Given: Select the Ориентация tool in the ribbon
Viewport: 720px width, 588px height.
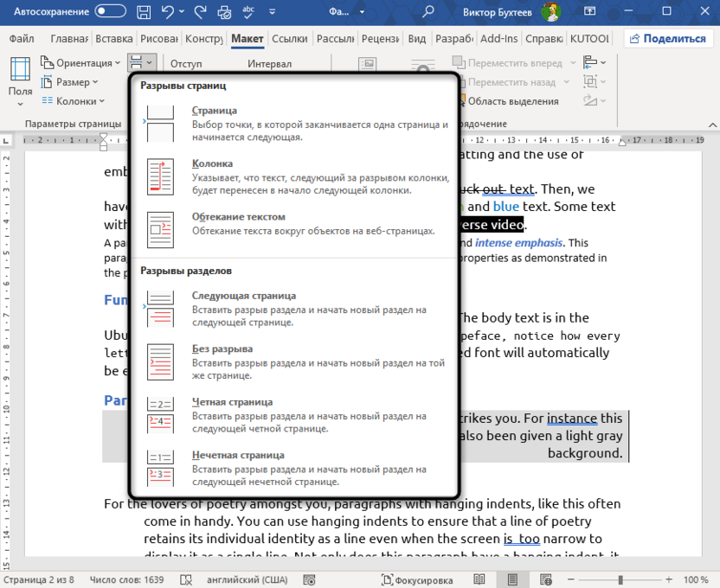Looking at the screenshot, I should tap(80, 62).
